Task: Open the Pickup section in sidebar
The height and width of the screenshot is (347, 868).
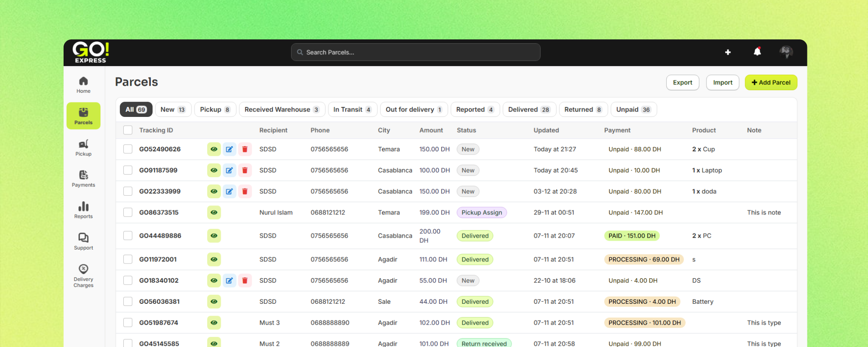Action: (83, 148)
